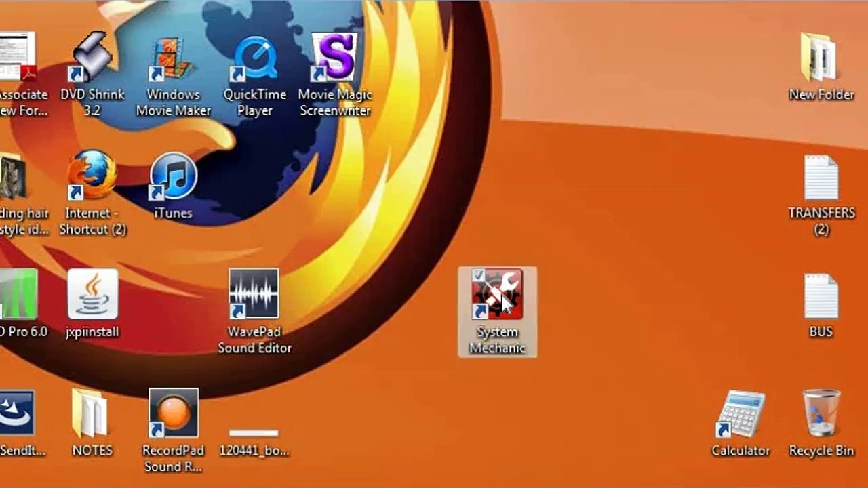Untick the System Mechanic selection checkbox
The width and height of the screenshot is (868, 488).
coord(478,274)
